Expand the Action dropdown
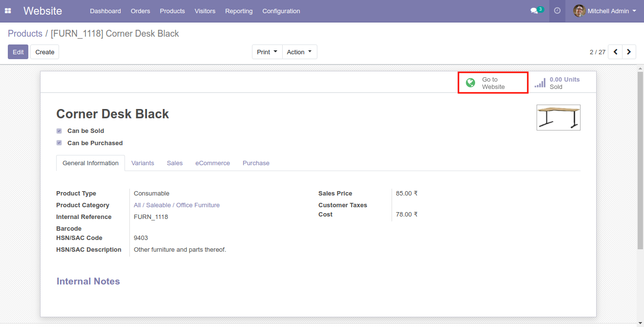 click(299, 52)
